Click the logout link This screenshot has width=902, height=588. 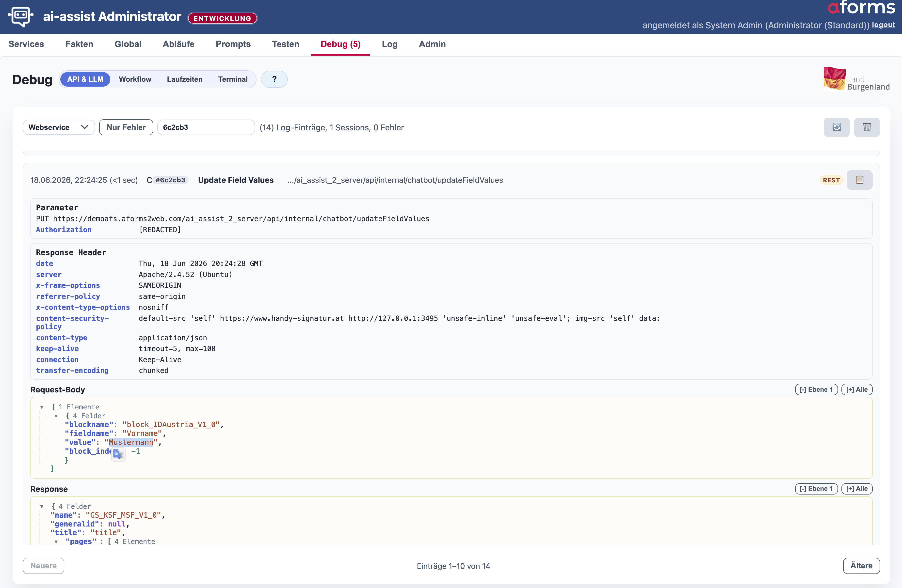pos(883,25)
